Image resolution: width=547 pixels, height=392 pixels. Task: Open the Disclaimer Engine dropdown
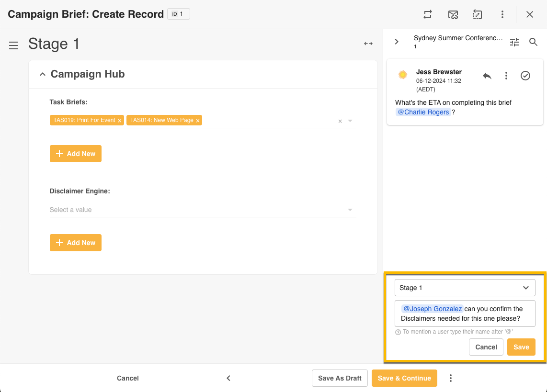click(350, 210)
